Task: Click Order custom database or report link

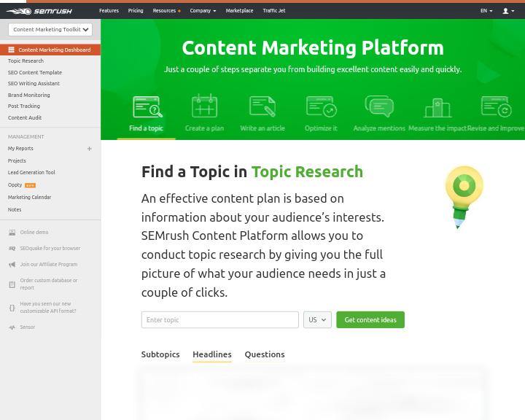Action: [49, 284]
